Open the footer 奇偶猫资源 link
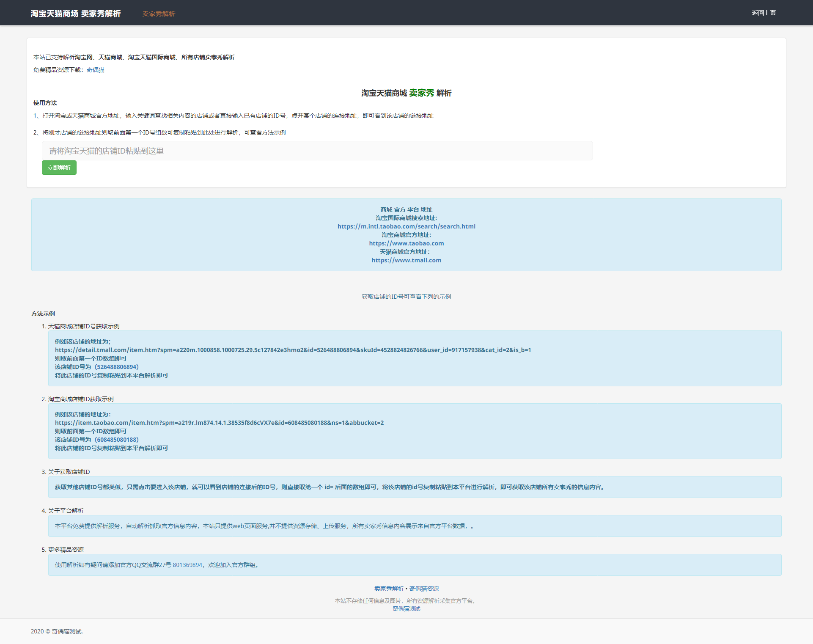This screenshot has width=813, height=644. click(424, 589)
